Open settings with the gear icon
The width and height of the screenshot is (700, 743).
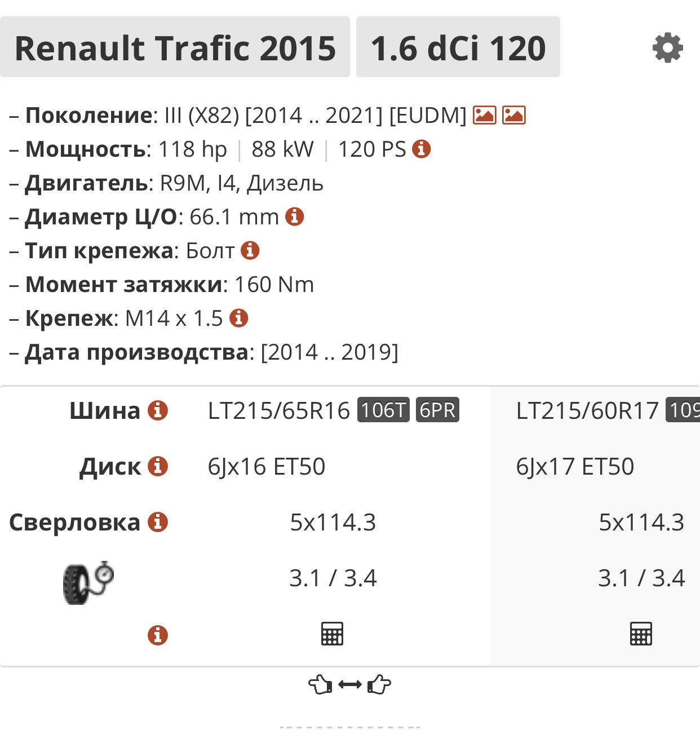coord(668,48)
